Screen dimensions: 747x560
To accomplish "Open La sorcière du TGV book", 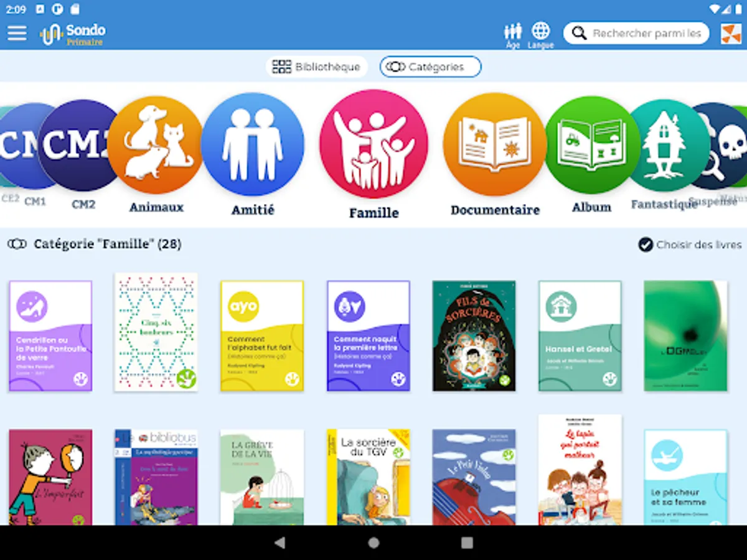I will [369, 477].
